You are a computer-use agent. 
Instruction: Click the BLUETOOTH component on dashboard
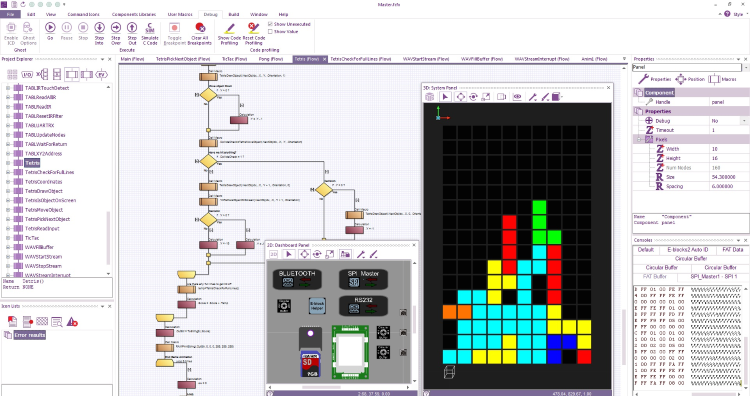click(x=297, y=279)
